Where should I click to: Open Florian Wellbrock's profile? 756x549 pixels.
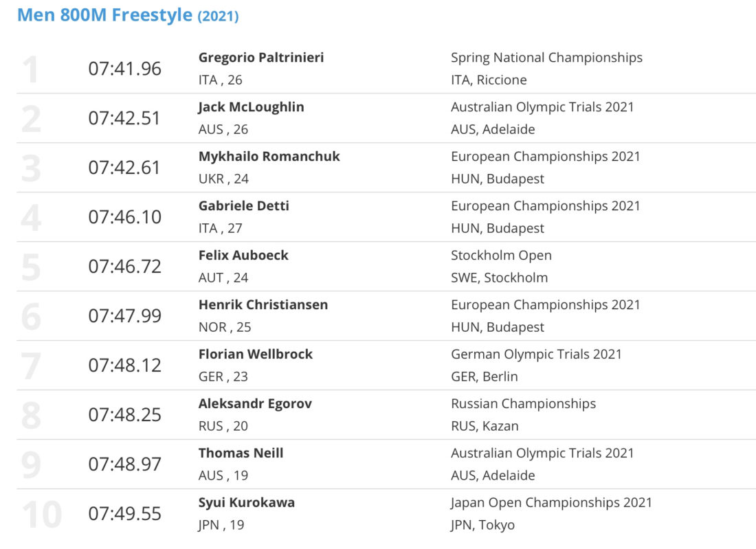(x=256, y=355)
